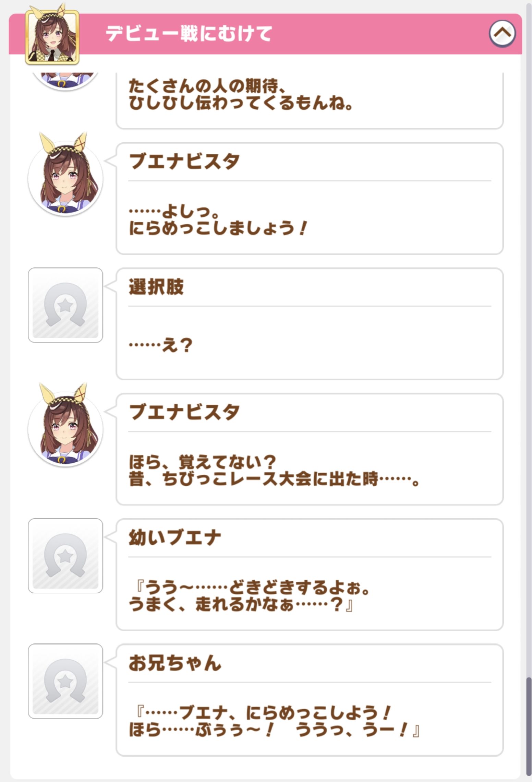Click the horseshoe icon next to 幼いブエナ
Image resolution: width=532 pixels, height=782 pixels.
(x=65, y=555)
